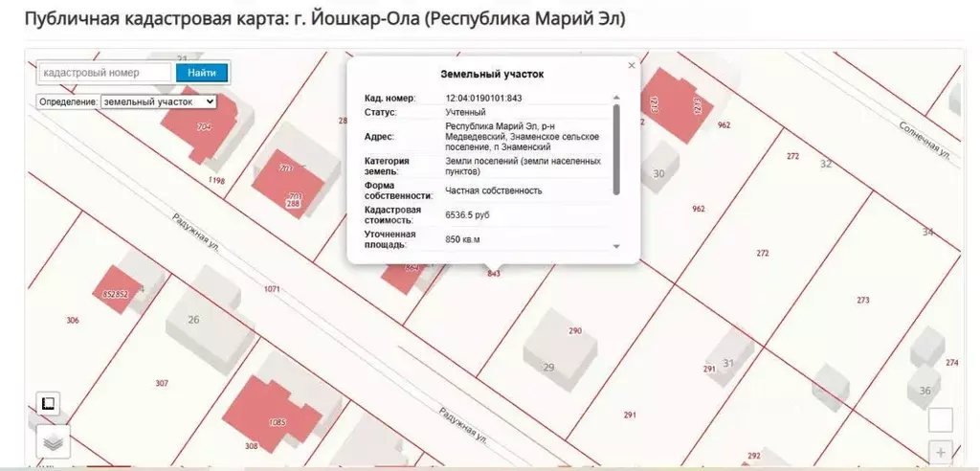Click the Кадастровая стоимость field label
The height and width of the screenshot is (471, 980).
(x=393, y=215)
